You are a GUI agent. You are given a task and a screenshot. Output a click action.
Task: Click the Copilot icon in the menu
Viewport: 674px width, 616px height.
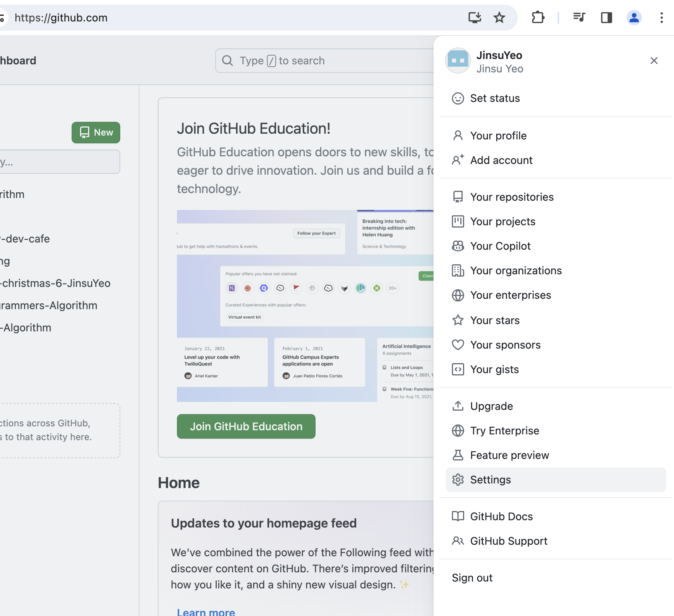pyautogui.click(x=458, y=246)
